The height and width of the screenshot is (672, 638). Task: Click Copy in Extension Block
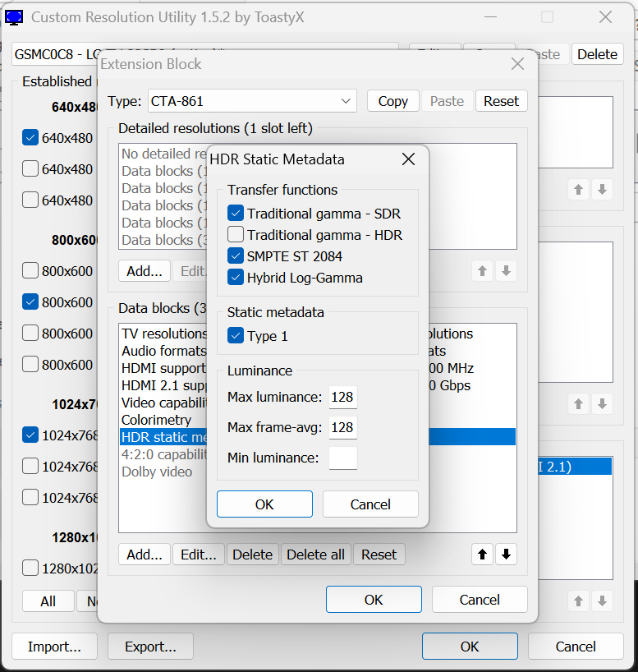[x=393, y=101]
